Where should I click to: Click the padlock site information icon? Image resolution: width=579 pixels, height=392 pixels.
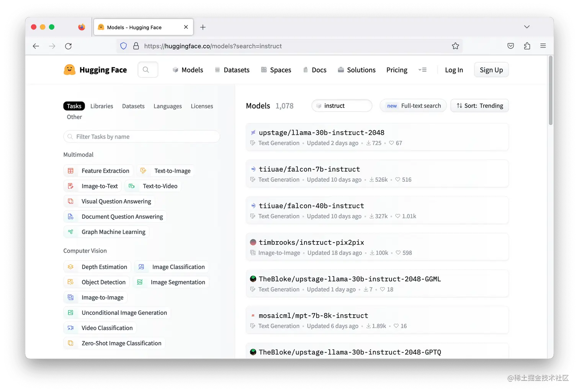tap(136, 46)
